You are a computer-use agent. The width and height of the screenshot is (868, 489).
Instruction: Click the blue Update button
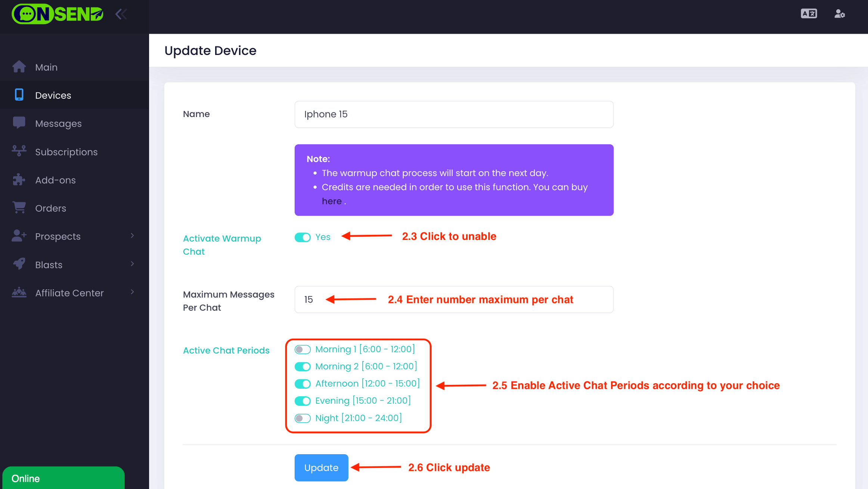coord(321,468)
